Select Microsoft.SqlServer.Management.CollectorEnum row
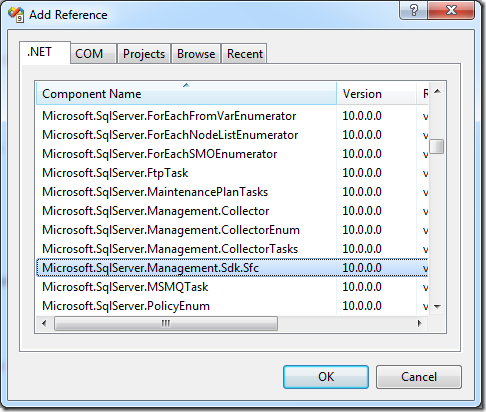This screenshot has height=412, width=486. 232,230
